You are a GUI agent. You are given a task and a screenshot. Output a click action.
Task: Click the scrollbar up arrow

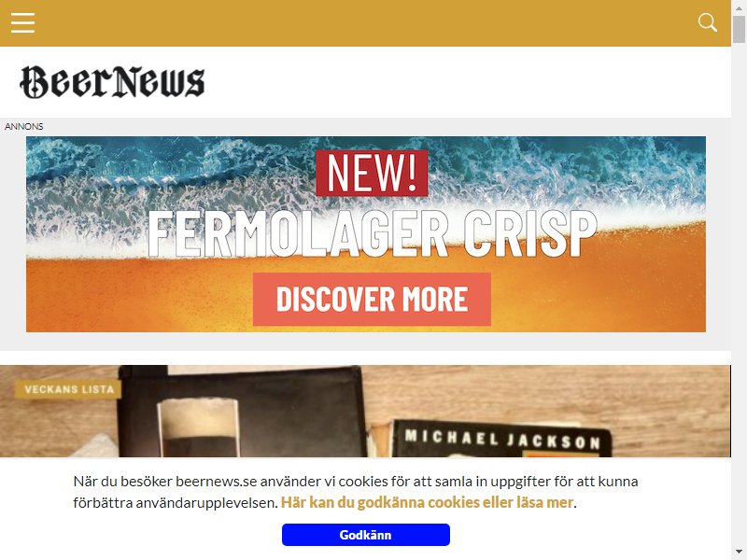tap(739, 7)
